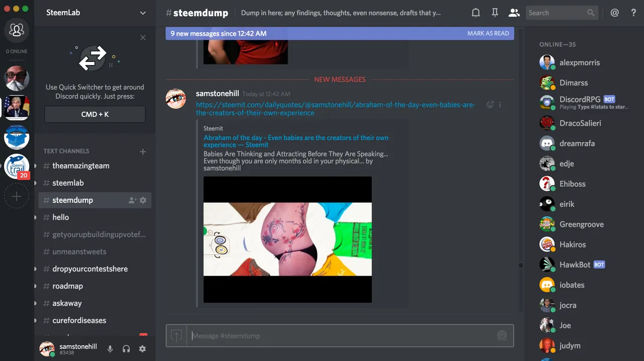Open the emoji picker
Image resolution: width=644 pixels, height=361 pixels.
tap(502, 335)
